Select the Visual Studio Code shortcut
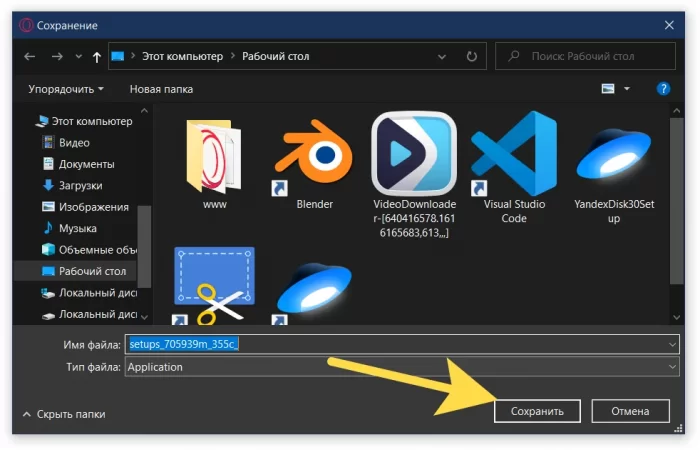Screen dimensions: 700x450 pos(513,155)
